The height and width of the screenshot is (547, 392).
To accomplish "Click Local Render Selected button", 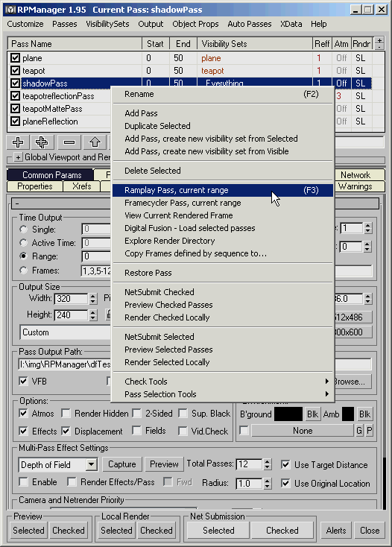I will point(116,531).
